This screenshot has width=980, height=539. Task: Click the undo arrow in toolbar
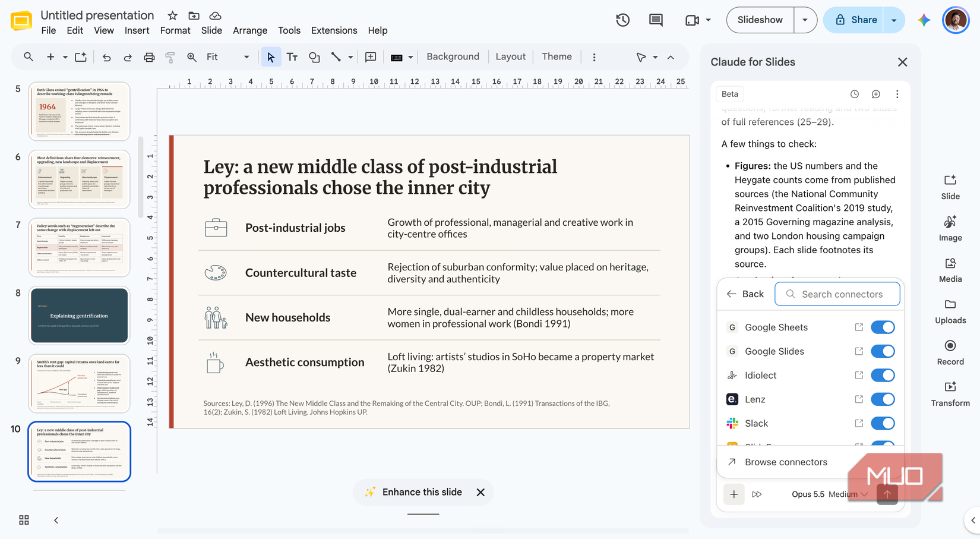pyautogui.click(x=106, y=57)
